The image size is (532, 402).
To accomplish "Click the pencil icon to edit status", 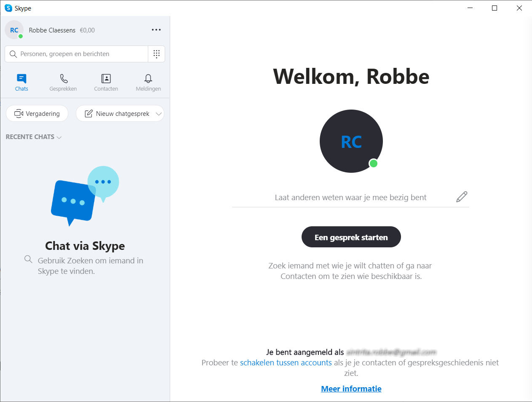I will (x=462, y=197).
